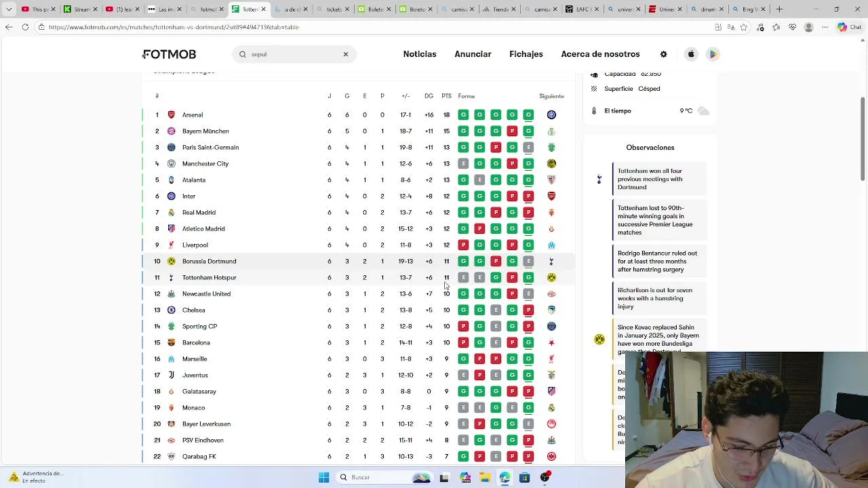Image resolution: width=868 pixels, height=488 pixels.
Task: Click the Atalanta crest icon
Action: pyautogui.click(x=171, y=180)
